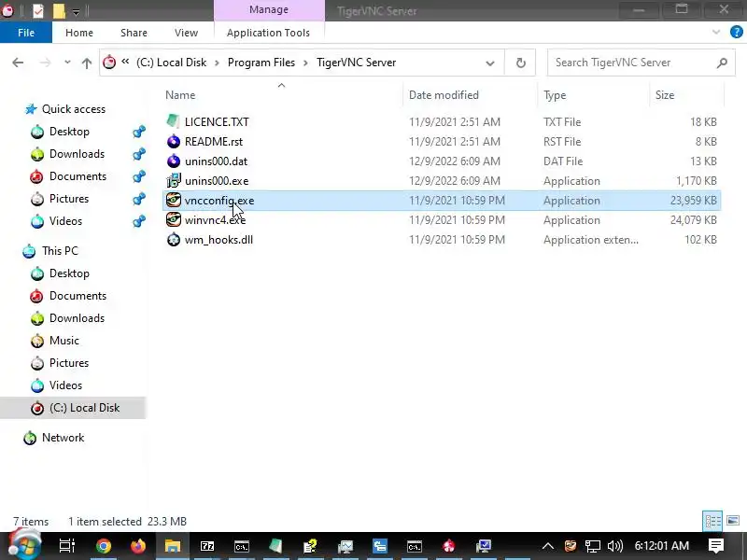The image size is (747, 560).
Task: Click the quick access New folder icon
Action: tap(59, 10)
